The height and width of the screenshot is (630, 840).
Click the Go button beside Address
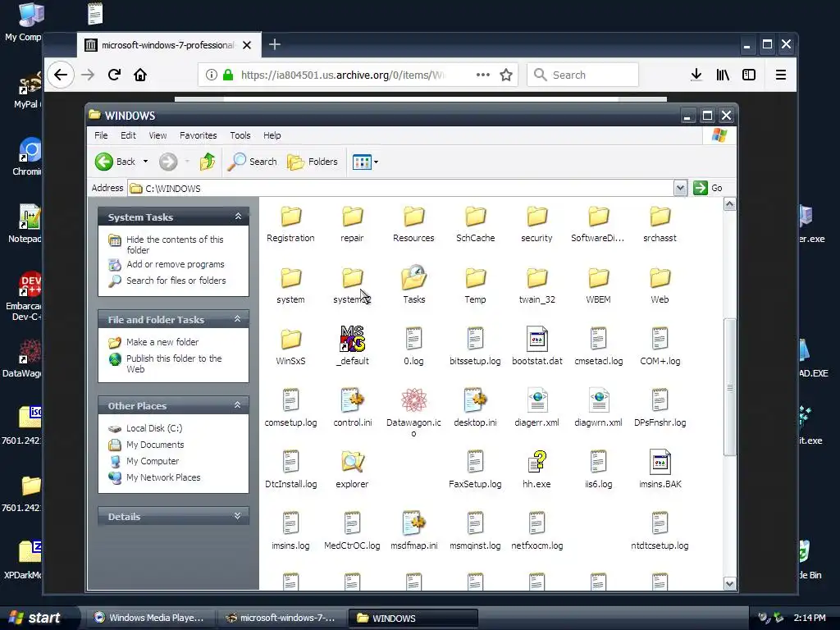click(x=708, y=188)
